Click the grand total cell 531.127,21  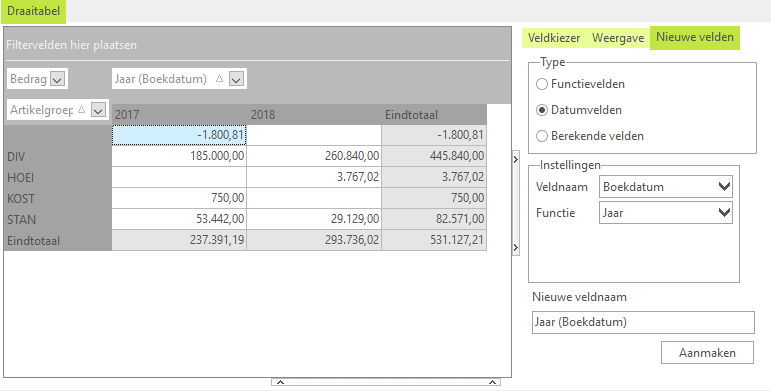click(x=434, y=241)
